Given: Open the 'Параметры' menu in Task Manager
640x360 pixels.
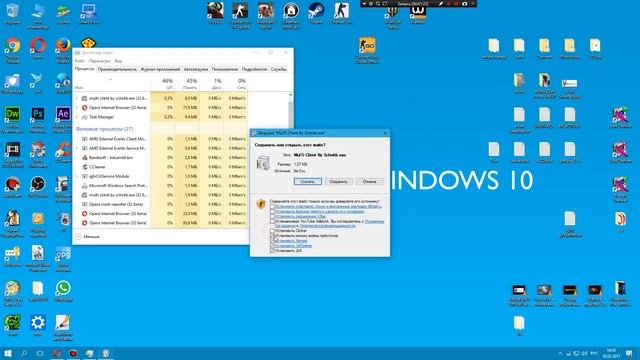Looking at the screenshot, I should pyautogui.click(x=100, y=61).
